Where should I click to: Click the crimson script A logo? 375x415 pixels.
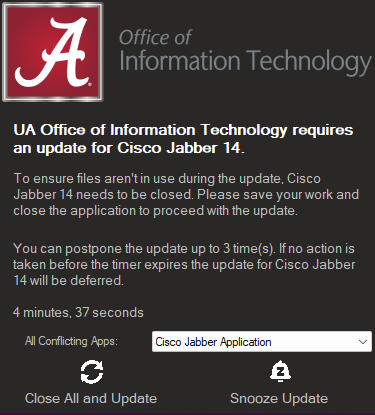[x=53, y=52]
